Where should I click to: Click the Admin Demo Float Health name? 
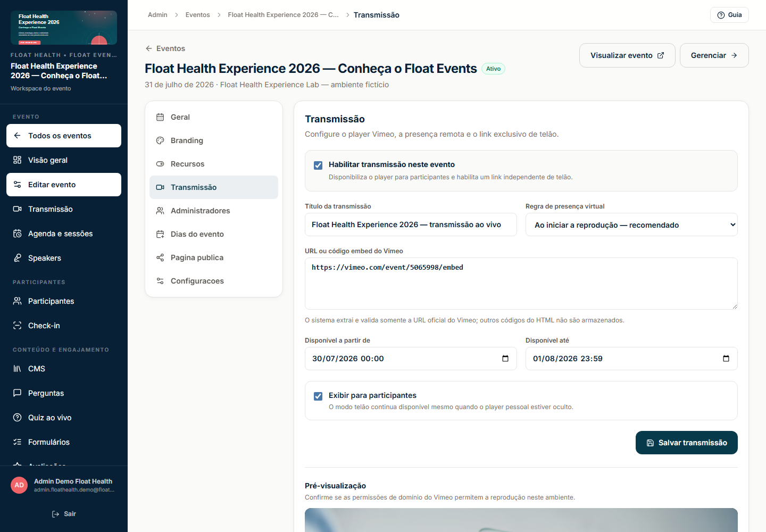(73, 481)
